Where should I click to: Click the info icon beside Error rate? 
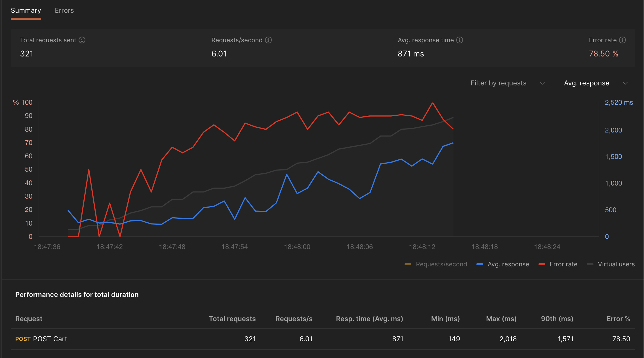point(622,40)
